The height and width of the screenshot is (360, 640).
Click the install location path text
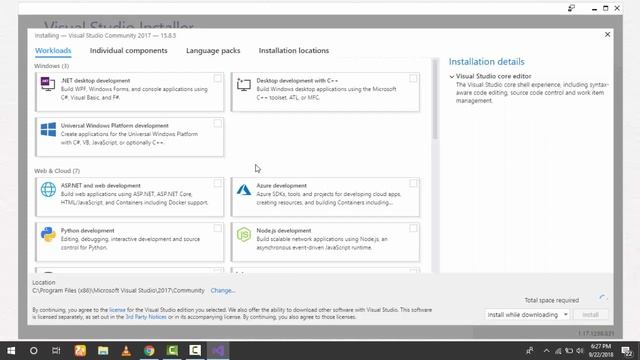pos(118,291)
